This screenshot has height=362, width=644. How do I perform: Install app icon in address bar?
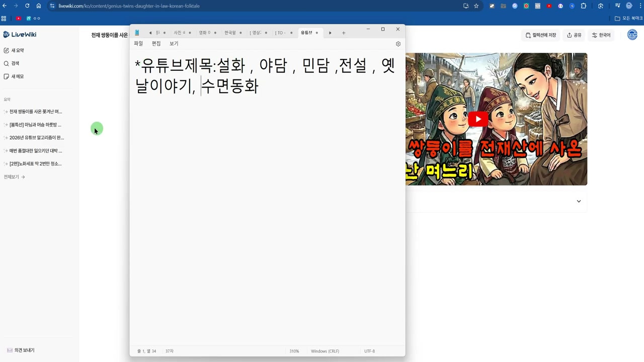pyautogui.click(x=466, y=6)
